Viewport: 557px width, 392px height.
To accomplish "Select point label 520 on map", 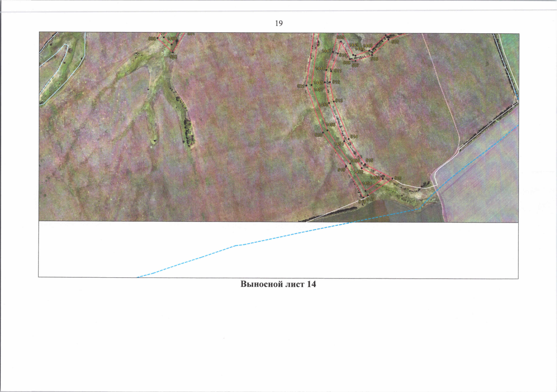I will pyautogui.click(x=318, y=135).
